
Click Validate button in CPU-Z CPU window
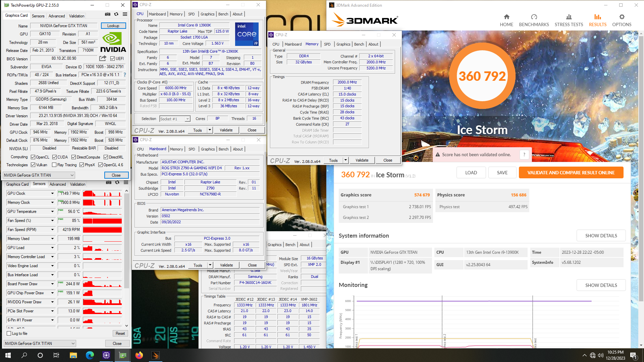[226, 130]
